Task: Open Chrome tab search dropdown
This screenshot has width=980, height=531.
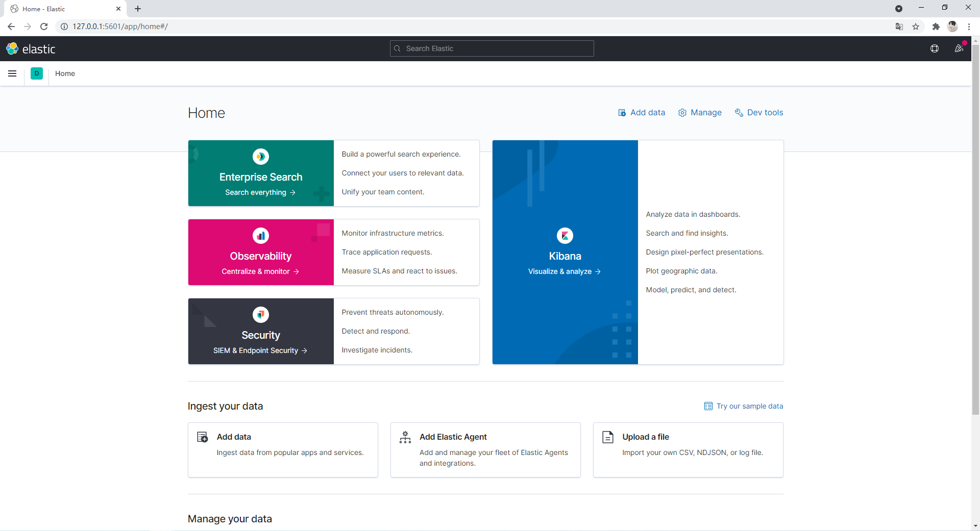Action: coord(899,9)
